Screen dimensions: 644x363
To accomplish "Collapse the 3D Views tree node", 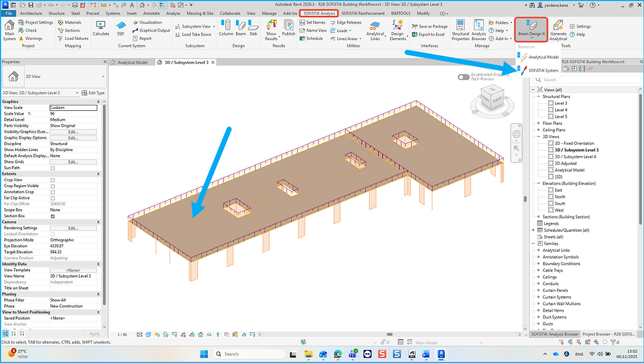I will pyautogui.click(x=538, y=137).
